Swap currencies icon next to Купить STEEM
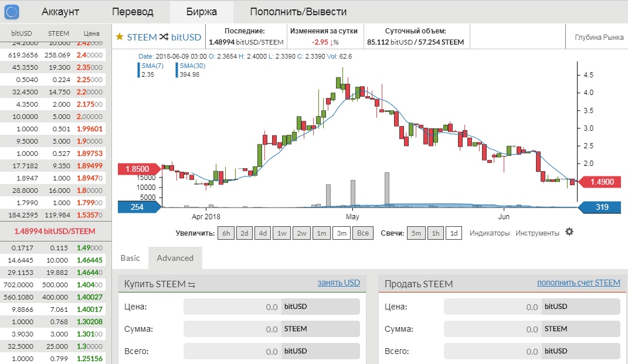The image size is (628, 364). point(191,285)
